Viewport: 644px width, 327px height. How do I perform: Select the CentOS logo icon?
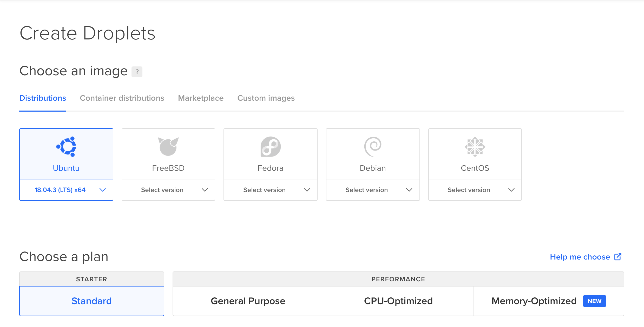pyautogui.click(x=475, y=147)
